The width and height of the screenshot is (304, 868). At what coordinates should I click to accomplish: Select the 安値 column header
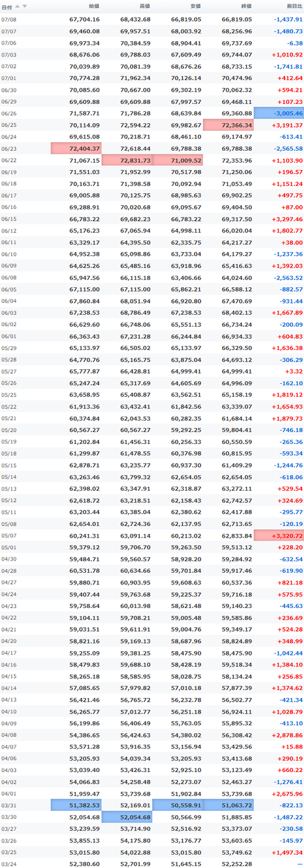coord(196,7)
